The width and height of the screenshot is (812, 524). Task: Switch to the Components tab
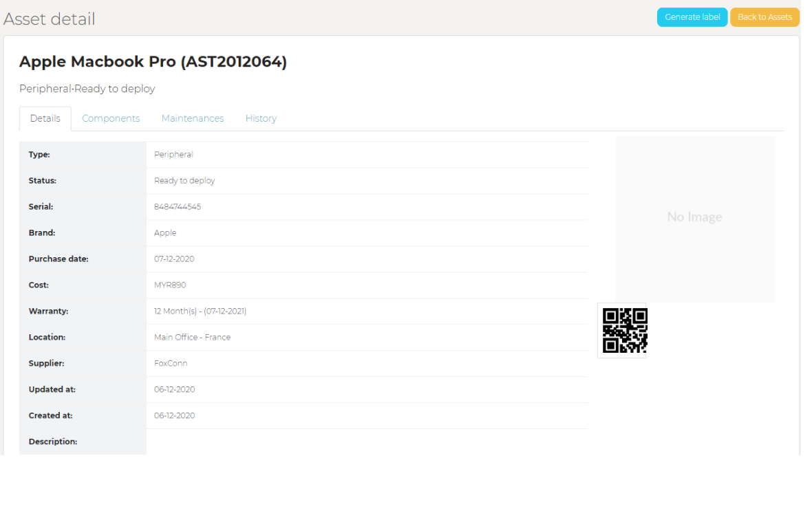point(111,118)
